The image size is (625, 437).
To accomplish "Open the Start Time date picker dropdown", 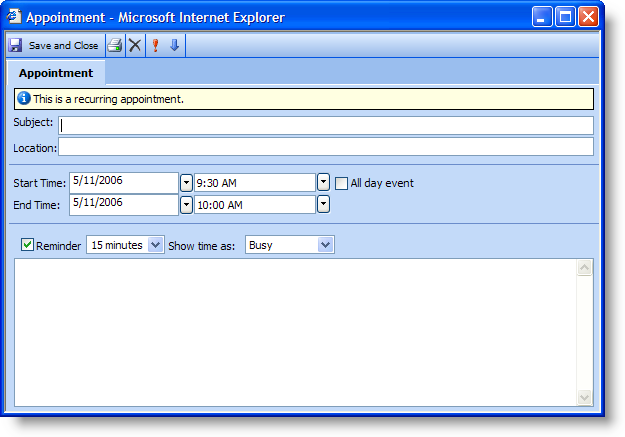I will tap(186, 183).
